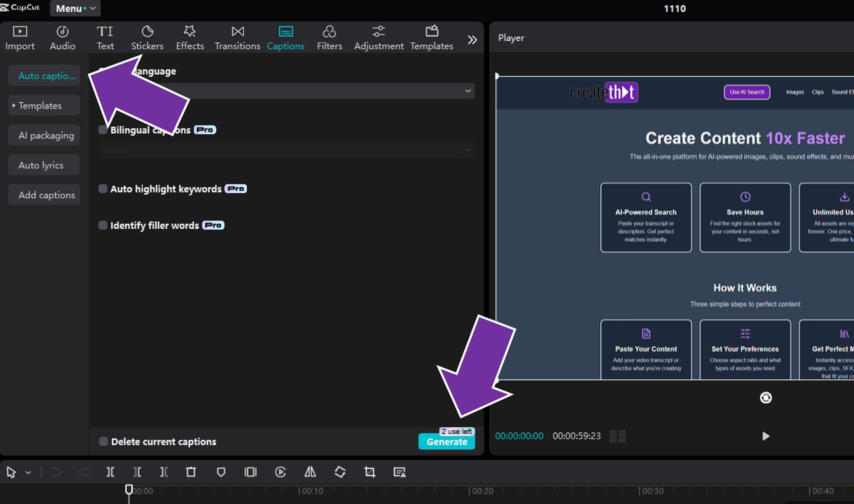The image size is (854, 504).
Task: Tick Delete current captions checkbox
Action: tap(103, 441)
